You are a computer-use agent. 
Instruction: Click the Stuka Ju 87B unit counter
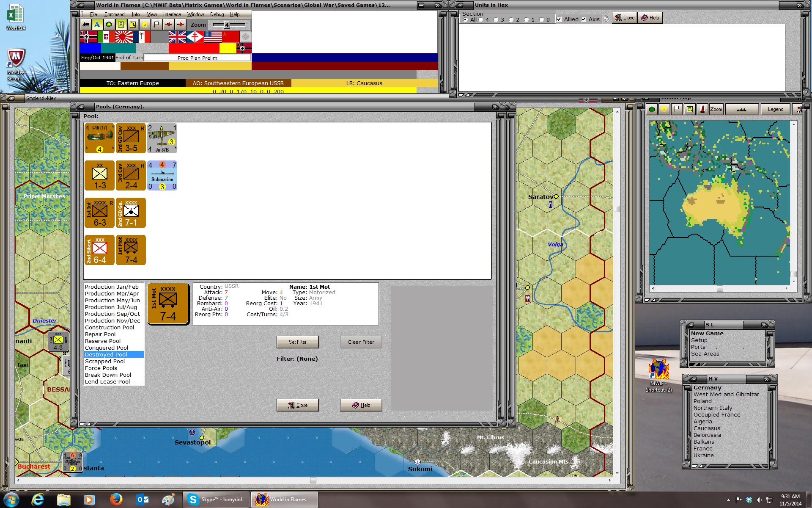(x=162, y=138)
